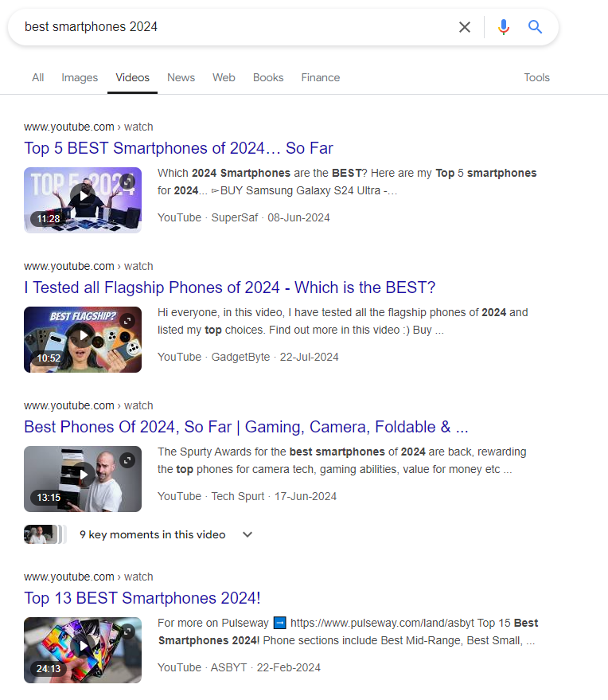This screenshot has height=700, width=608.
Task: Click '9 key moments in this video' text
Action: point(153,534)
